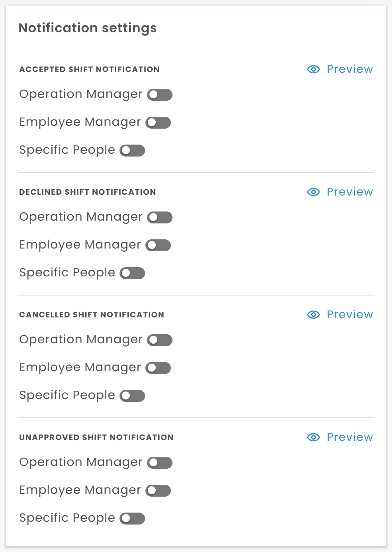This screenshot has width=392, height=552.
Task: Click the eye icon beside Cancelled Shift Preview
Action: click(314, 315)
